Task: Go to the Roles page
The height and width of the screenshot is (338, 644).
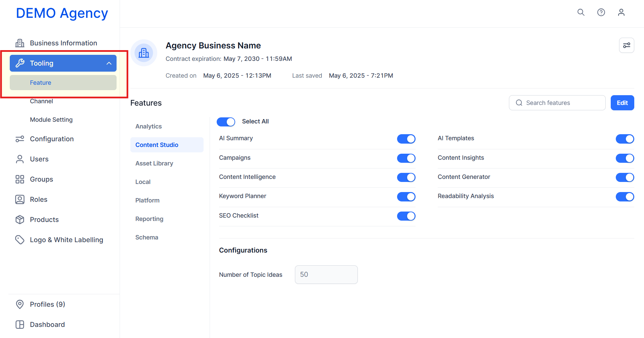Action: tap(63, 199)
